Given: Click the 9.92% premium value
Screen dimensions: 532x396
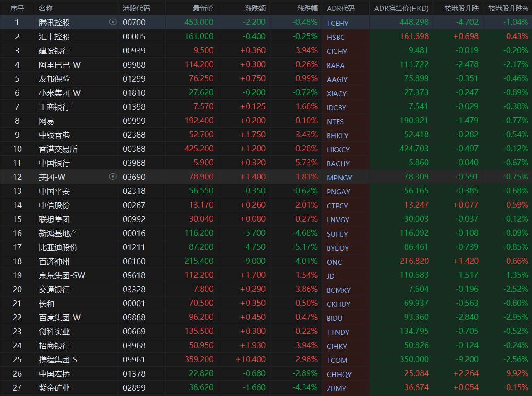Looking at the screenshot, I should (x=517, y=373).
